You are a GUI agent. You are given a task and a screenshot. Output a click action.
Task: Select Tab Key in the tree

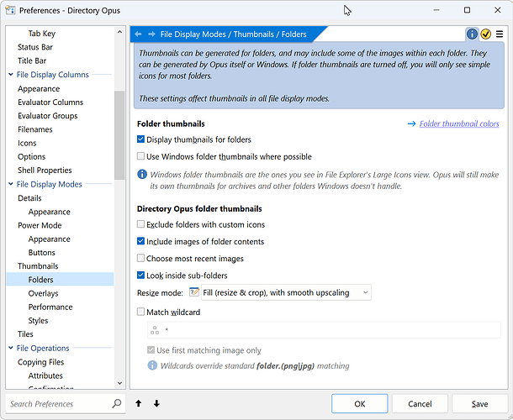pyautogui.click(x=42, y=34)
